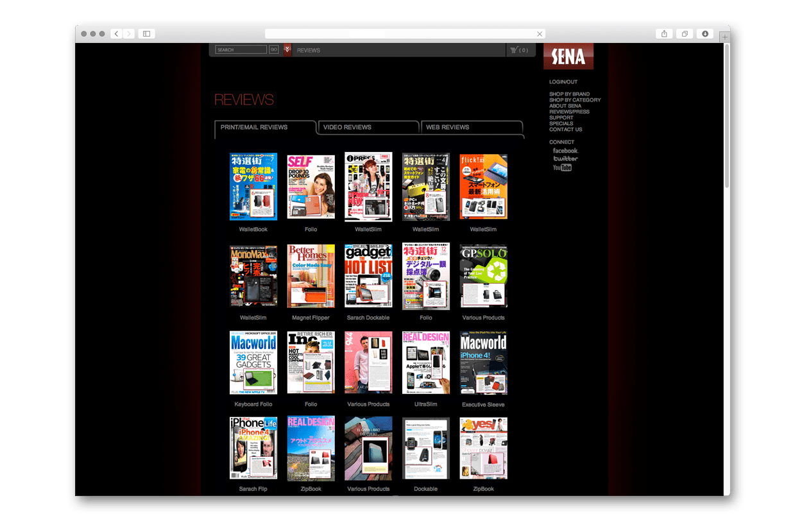
Task: Add a new tab with plus button
Action: click(725, 37)
